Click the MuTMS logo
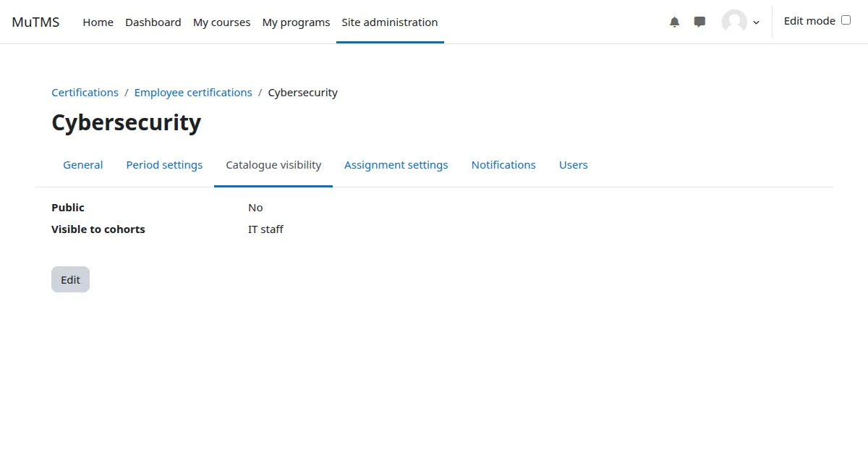This screenshot has width=868, height=461. click(35, 22)
